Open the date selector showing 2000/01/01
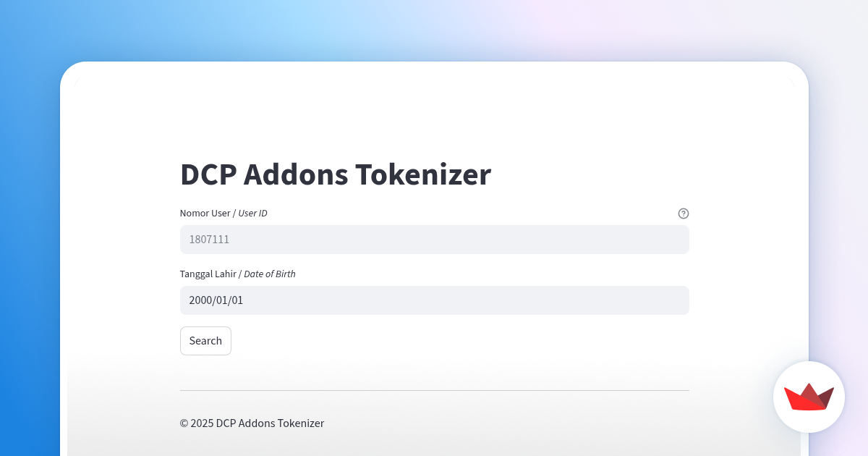This screenshot has height=456, width=868. [434, 300]
